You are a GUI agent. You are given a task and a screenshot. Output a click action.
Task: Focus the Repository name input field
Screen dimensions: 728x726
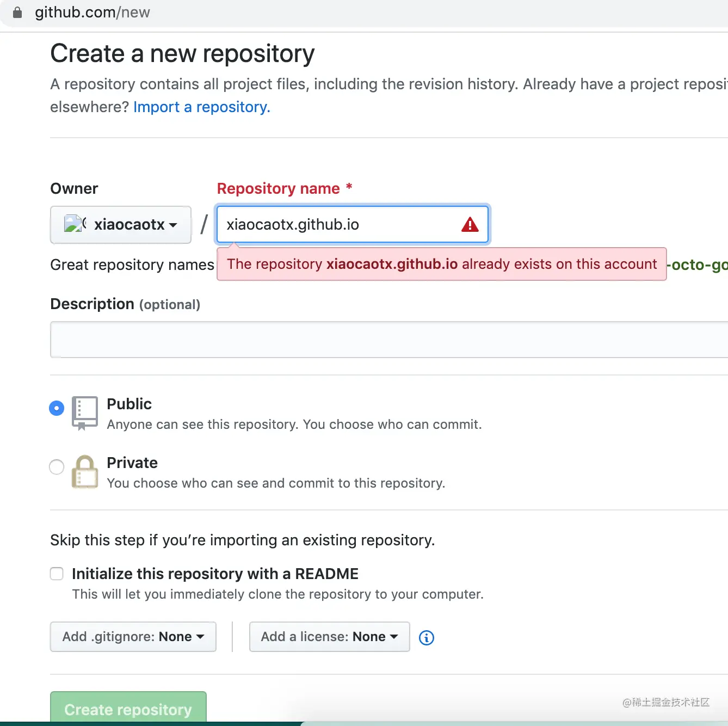[x=353, y=224]
